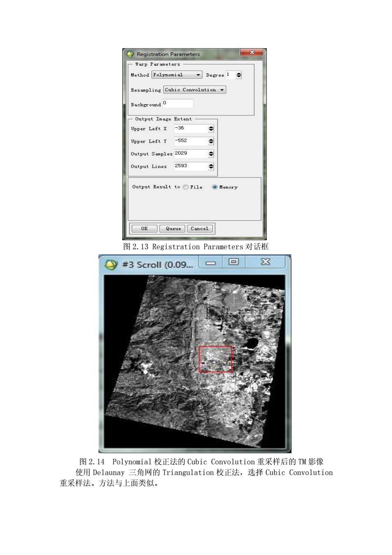Adjust the Output Lines spinner
392x555 pixels.
pyautogui.click(x=211, y=166)
